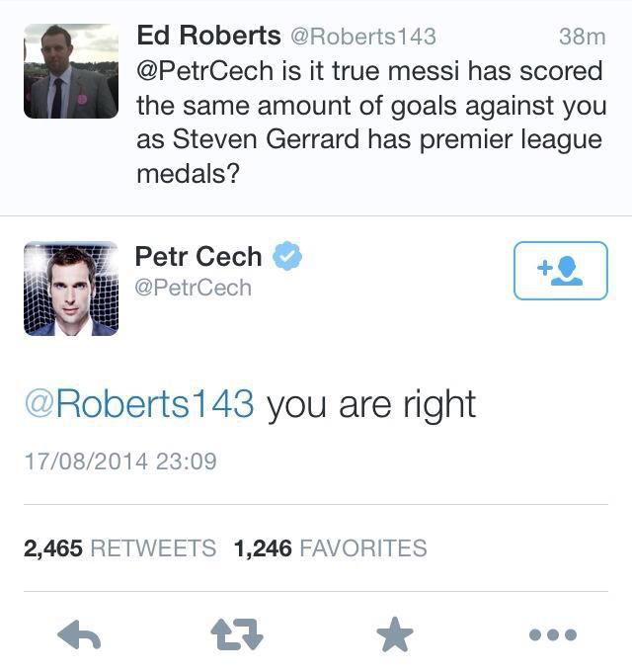This screenshot has height=672, width=632.
Task: Tap the reply arrow icon
Action: 79,635
